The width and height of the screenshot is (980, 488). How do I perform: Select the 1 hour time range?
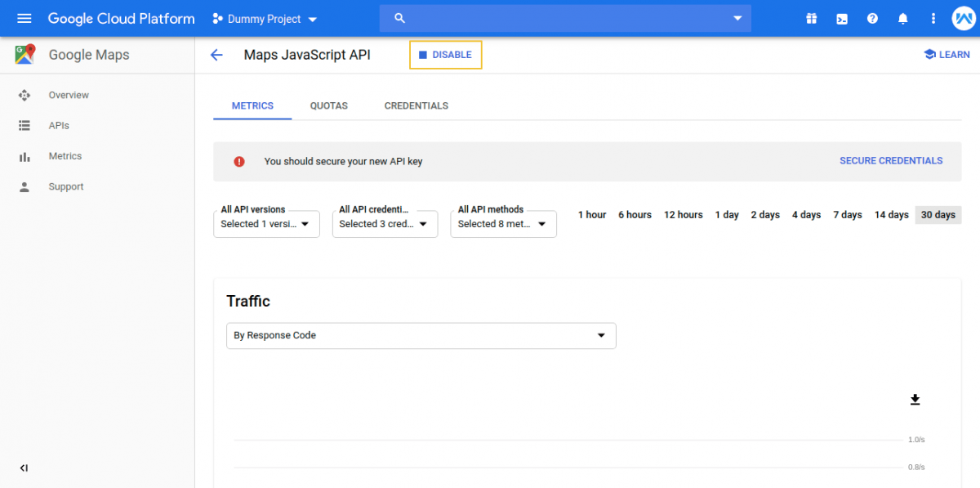tap(592, 214)
